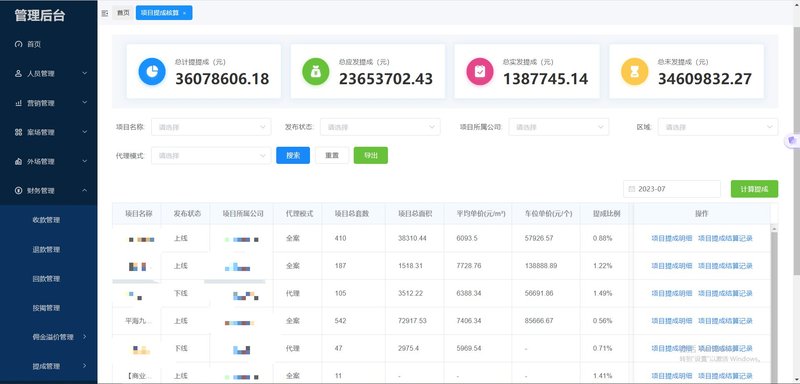Open 项目提成结算记录 for the 410-unit row
Image resolution: width=800 pixels, height=384 pixels.
tap(725, 238)
